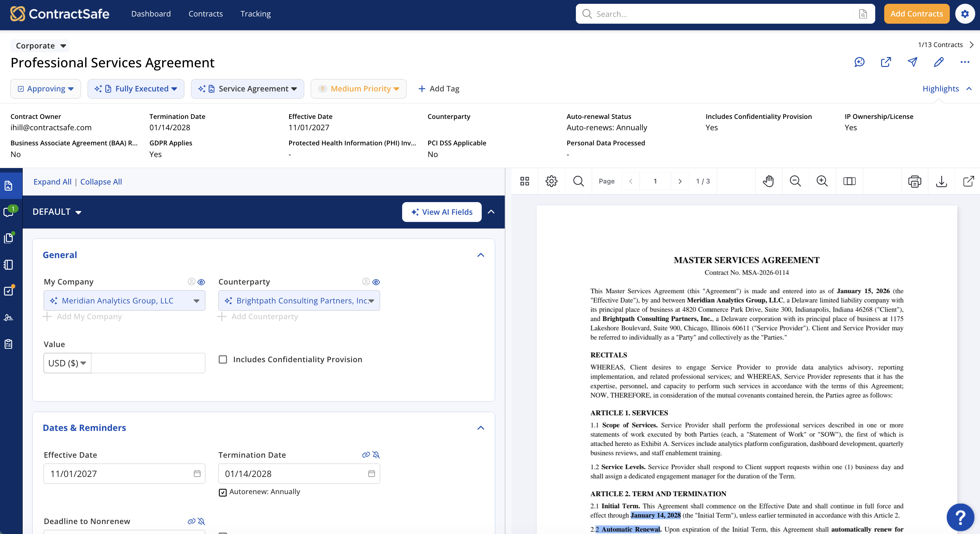980x534 pixels.
Task: Open document viewer settings gear
Action: [x=551, y=181]
